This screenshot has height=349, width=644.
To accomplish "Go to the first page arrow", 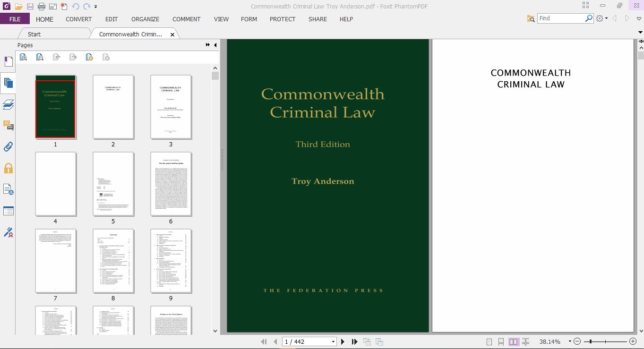I will (264, 341).
